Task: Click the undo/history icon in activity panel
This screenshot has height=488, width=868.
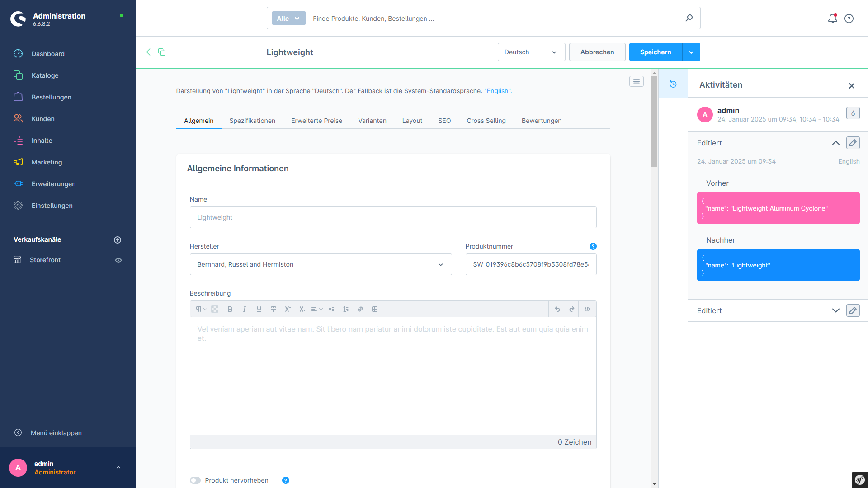Action: tap(672, 84)
